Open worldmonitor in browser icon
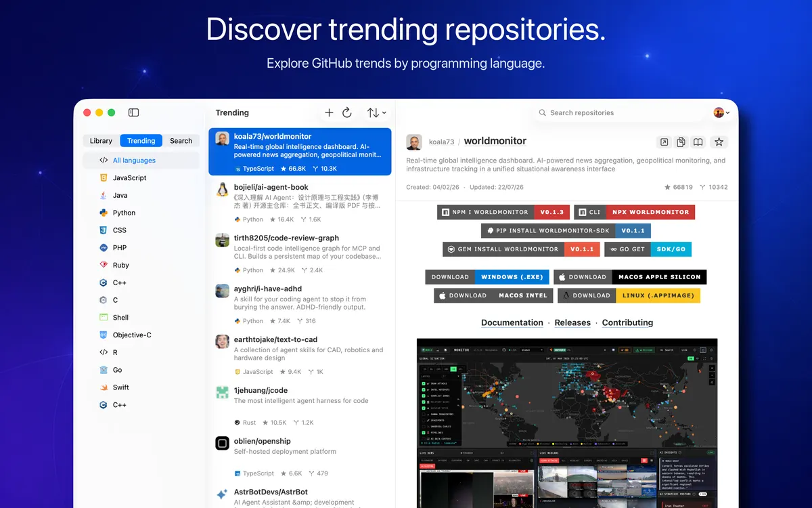This screenshot has width=812, height=508. coord(664,142)
